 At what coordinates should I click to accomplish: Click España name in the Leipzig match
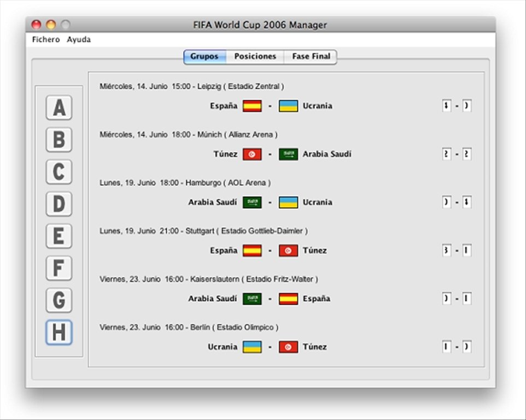224,106
